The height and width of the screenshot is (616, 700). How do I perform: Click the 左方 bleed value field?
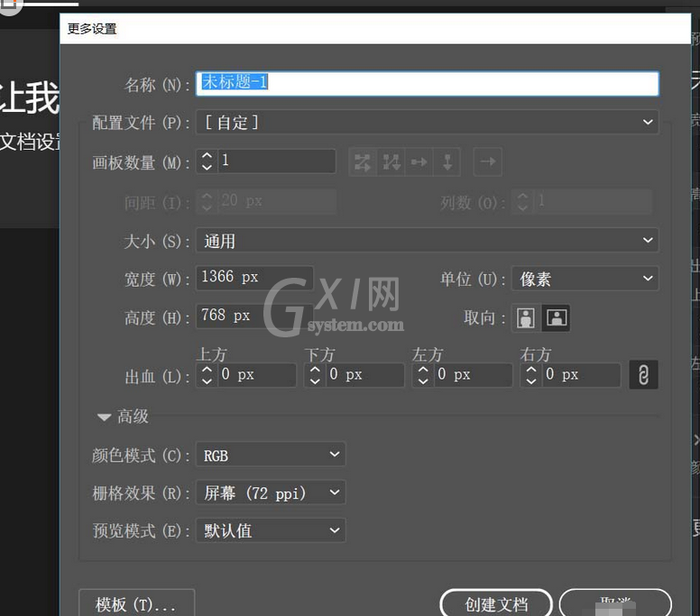click(474, 375)
